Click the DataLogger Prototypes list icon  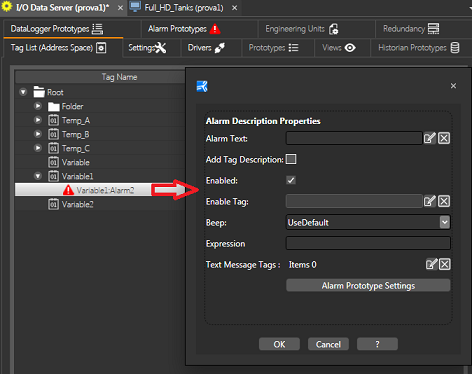(97, 29)
